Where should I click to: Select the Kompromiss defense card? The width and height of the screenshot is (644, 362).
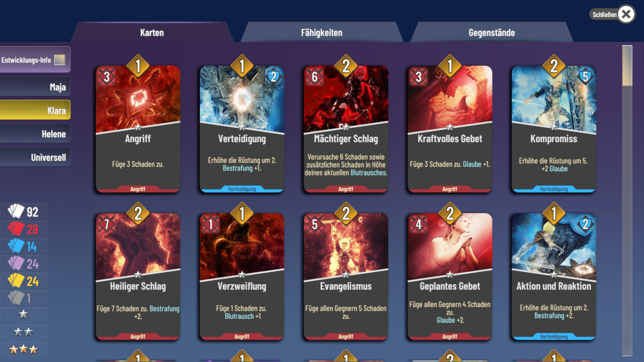[x=554, y=129]
